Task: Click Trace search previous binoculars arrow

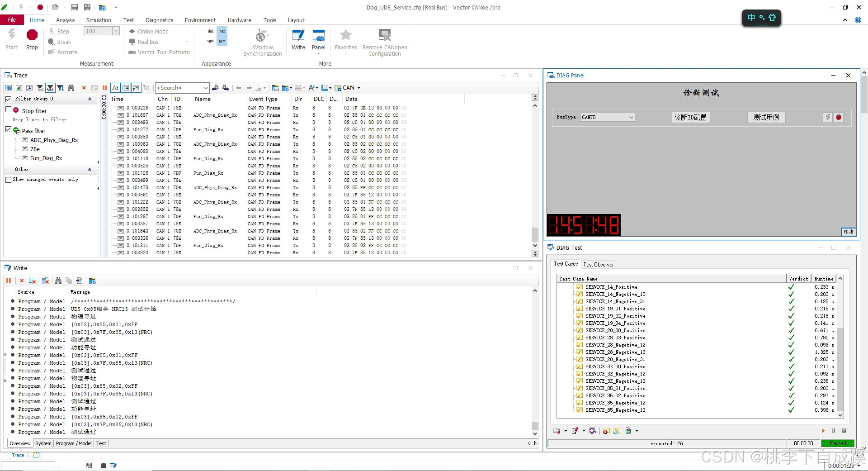Action: pos(215,88)
